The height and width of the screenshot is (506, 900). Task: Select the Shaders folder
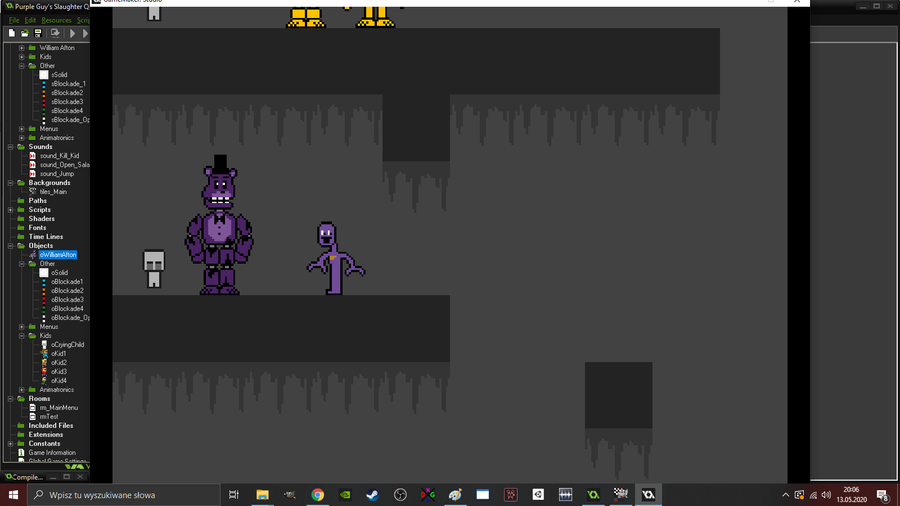(41, 219)
